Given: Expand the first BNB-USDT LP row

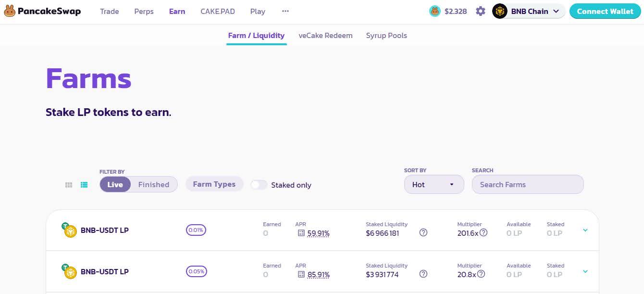Looking at the screenshot, I should 585,230.
